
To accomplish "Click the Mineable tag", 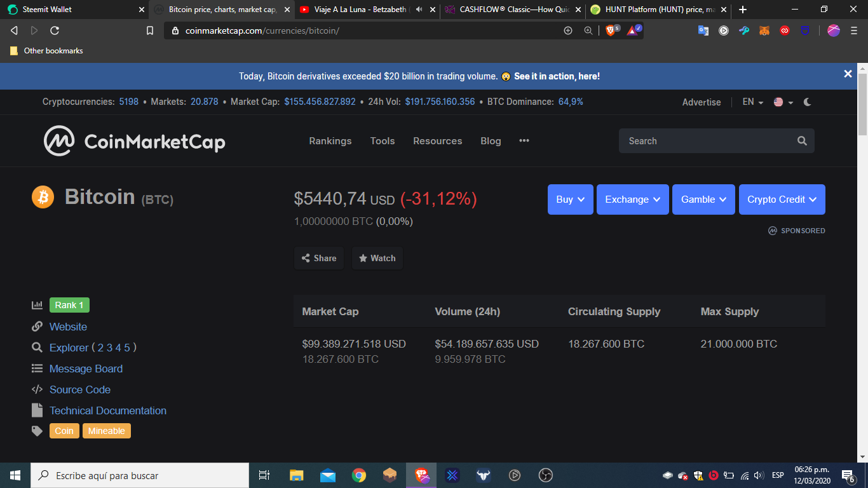I will point(107,431).
